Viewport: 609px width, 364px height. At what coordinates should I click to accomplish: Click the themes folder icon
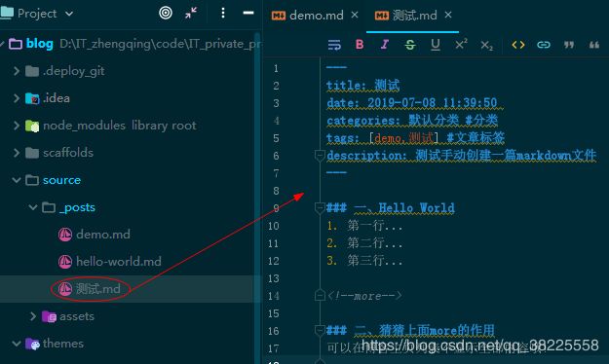point(32,344)
